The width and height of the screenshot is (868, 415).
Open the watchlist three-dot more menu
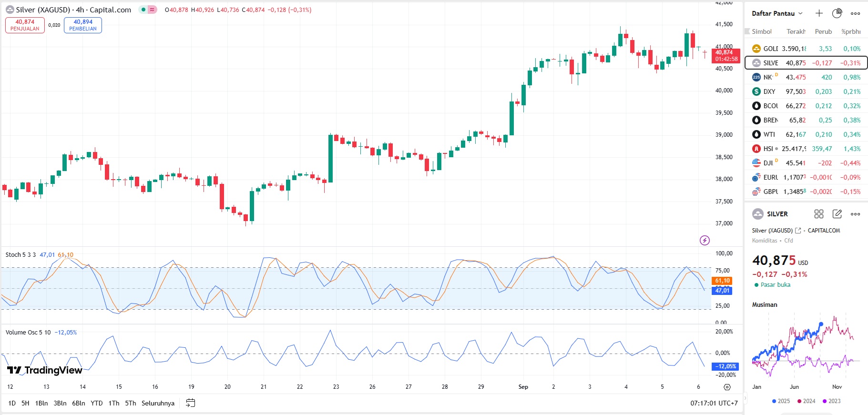pos(856,13)
